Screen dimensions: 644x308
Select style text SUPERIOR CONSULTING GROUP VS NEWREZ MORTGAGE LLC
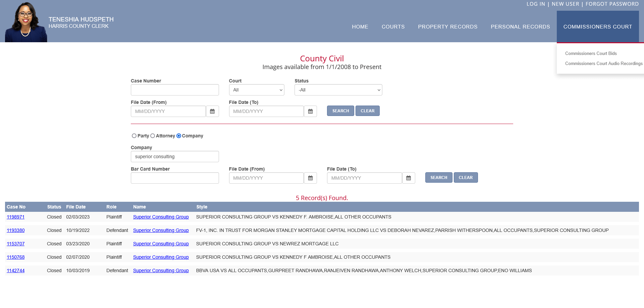[267, 244]
